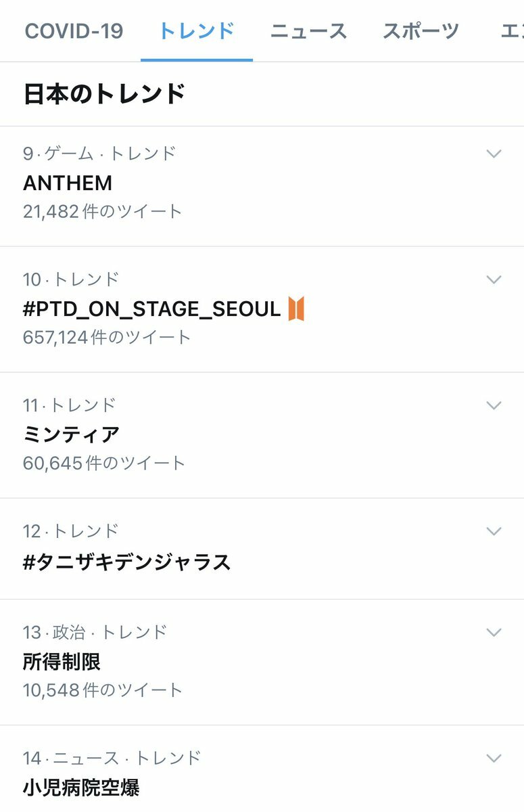Open chevron menu beside ミンティア trend
524x812 pixels.
(494, 405)
